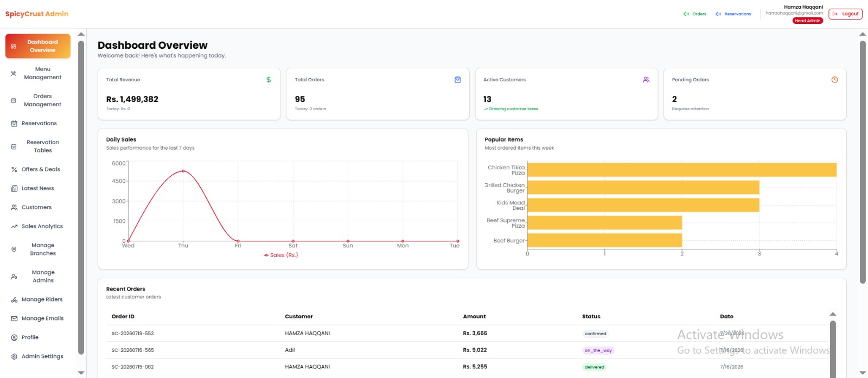Screen dimensions: 868x378
Task: Click the Customers people icon in sidebar
Action: coord(14,208)
